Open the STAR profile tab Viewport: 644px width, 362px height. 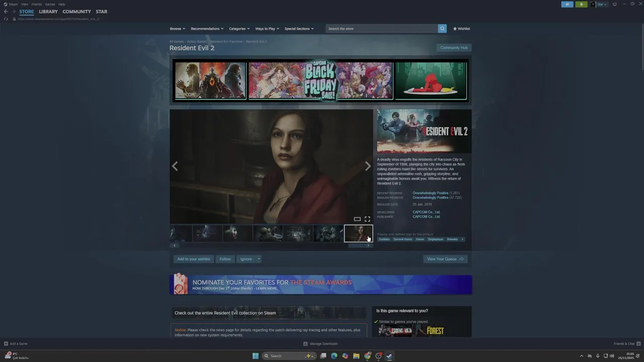click(x=102, y=12)
